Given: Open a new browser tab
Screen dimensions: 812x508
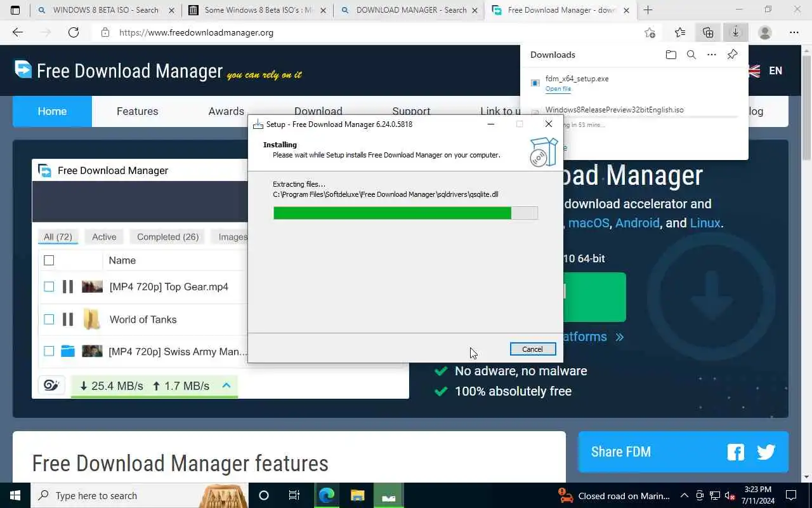Looking at the screenshot, I should pos(648,10).
